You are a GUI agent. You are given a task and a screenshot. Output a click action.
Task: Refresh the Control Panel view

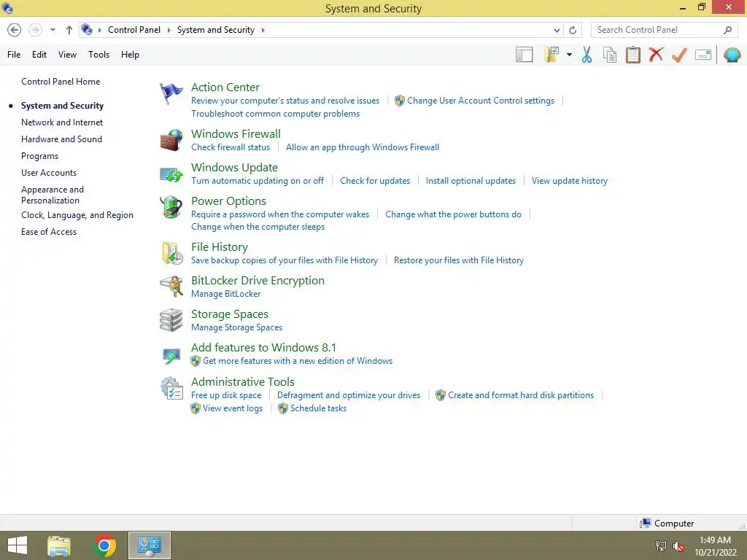573,30
